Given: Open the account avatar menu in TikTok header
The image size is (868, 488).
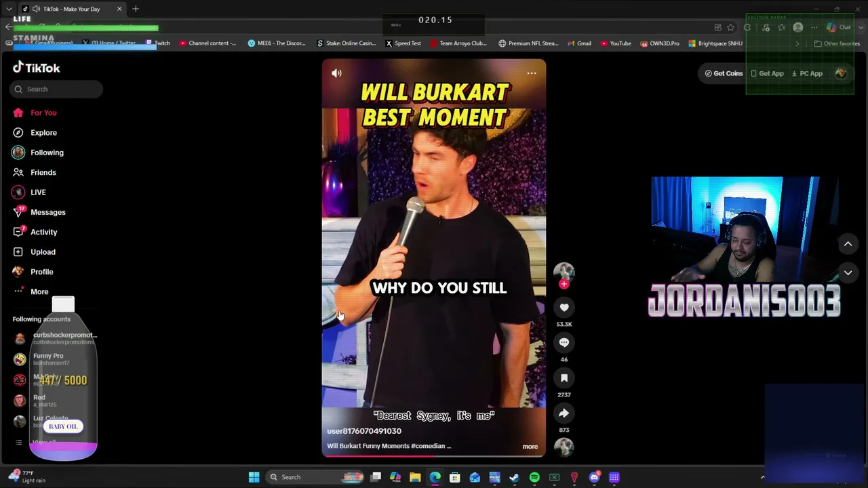Looking at the screenshot, I should pyautogui.click(x=841, y=73).
